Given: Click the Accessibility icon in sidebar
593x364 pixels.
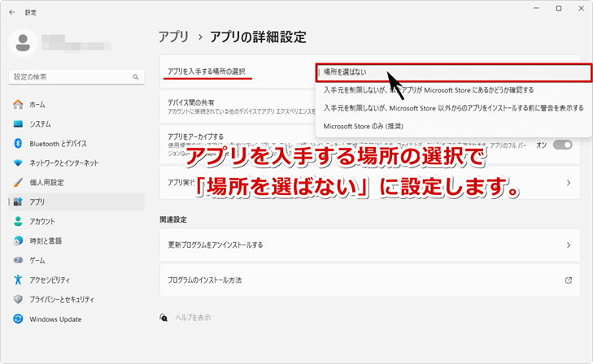Looking at the screenshot, I should [18, 279].
